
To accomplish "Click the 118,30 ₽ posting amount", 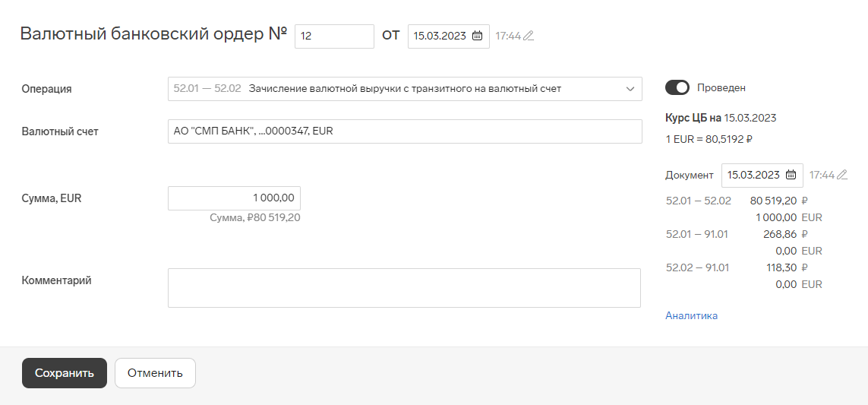I will pyautogui.click(x=788, y=267).
